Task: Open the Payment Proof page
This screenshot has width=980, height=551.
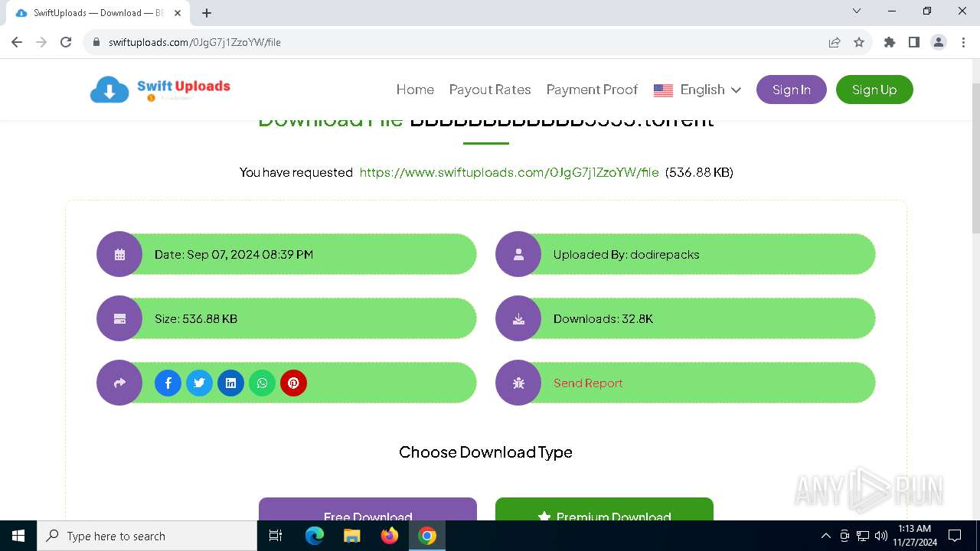Action: tap(592, 90)
